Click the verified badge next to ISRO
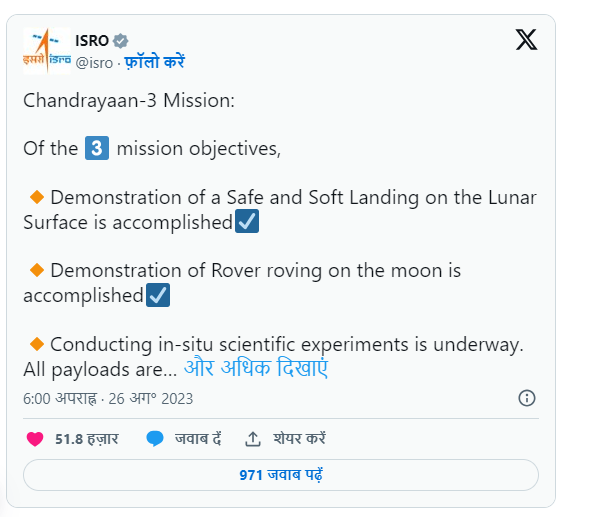The height and width of the screenshot is (517, 609). [120, 41]
